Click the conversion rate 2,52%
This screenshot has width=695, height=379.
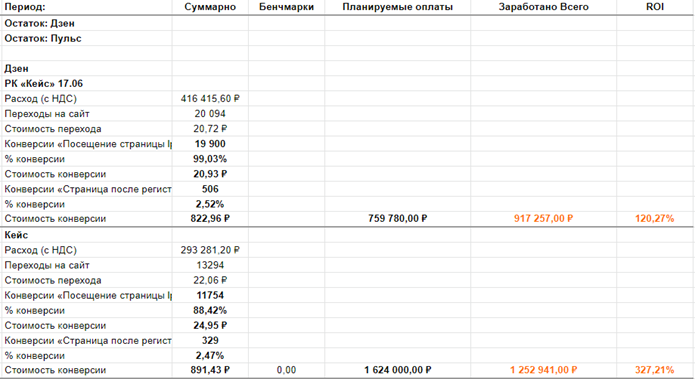[x=210, y=204]
